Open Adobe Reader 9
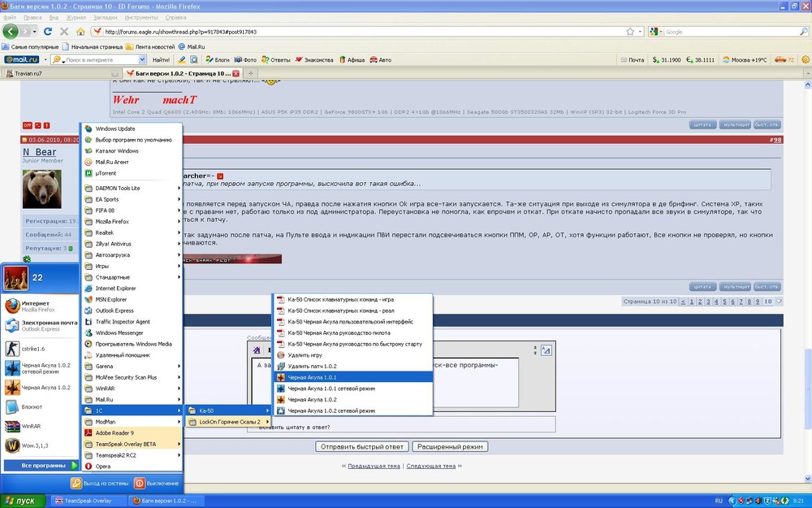 click(x=132, y=433)
